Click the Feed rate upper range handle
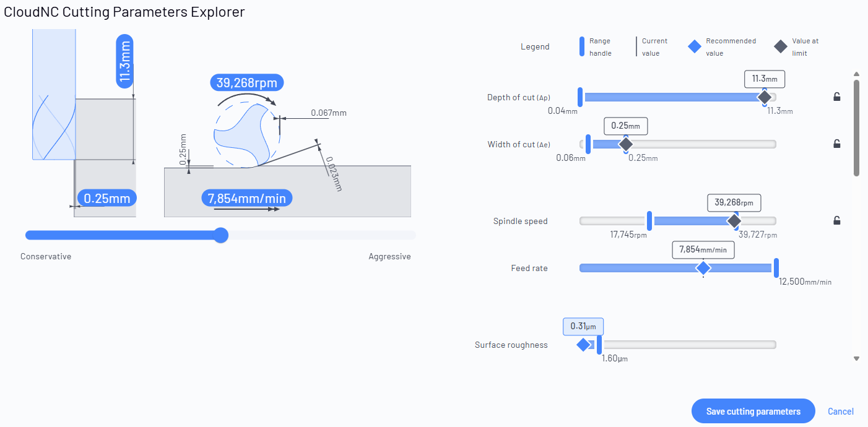The image size is (868, 427). [x=776, y=268]
